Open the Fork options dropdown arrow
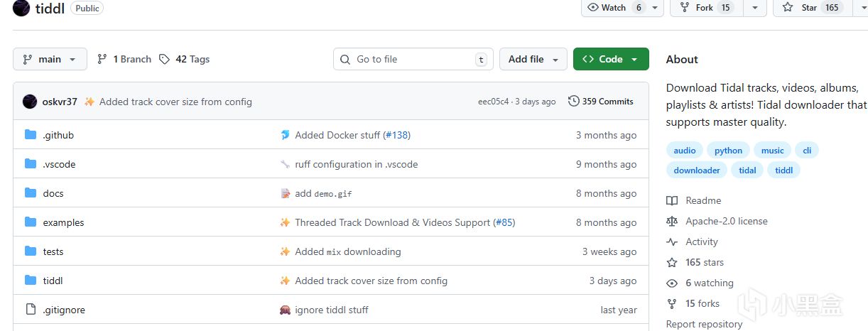This screenshot has height=331, width=868. (x=754, y=8)
